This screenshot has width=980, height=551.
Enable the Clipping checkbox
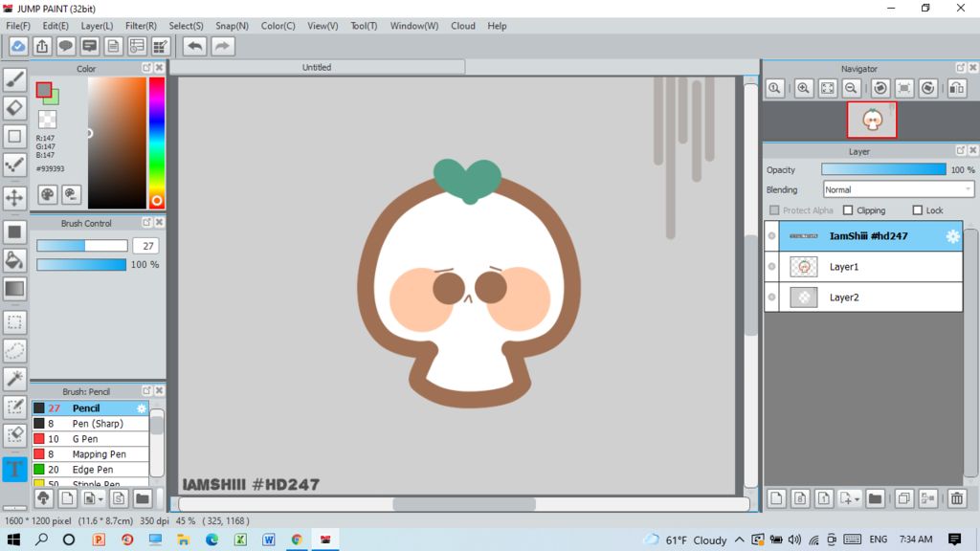point(848,210)
